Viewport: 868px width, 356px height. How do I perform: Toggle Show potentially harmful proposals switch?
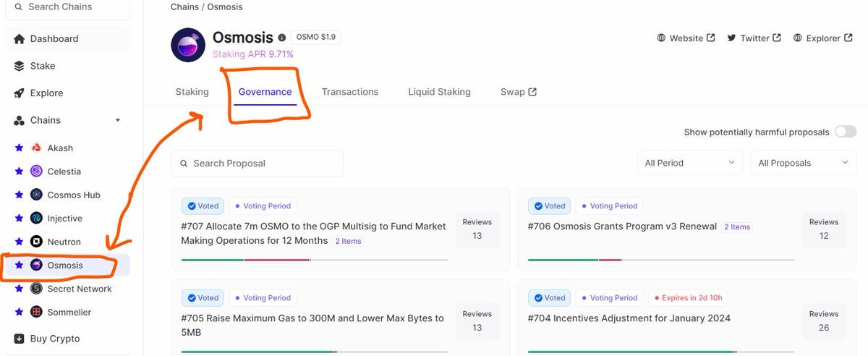845,132
